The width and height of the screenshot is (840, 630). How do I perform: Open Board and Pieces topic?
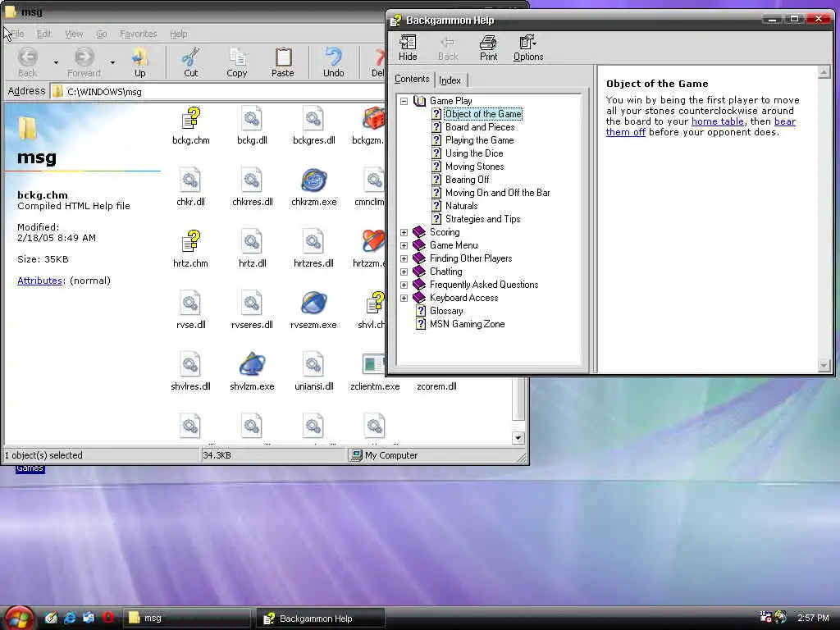click(x=479, y=127)
